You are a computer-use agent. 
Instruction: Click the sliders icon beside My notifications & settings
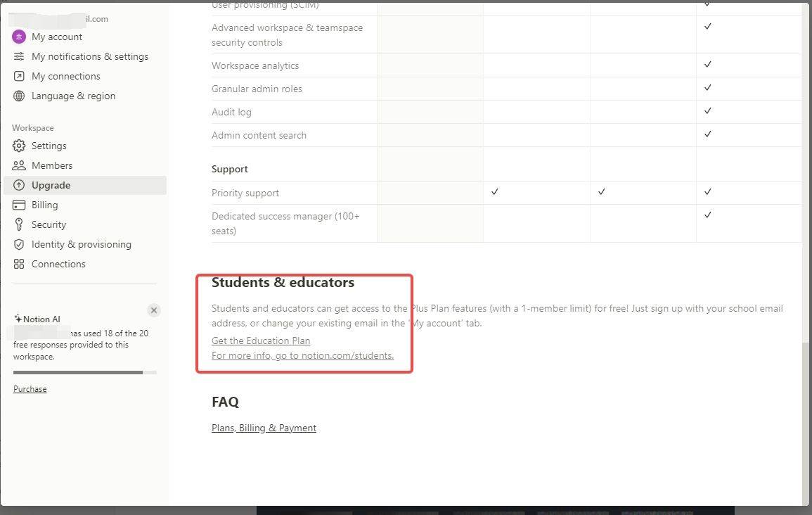[19, 56]
